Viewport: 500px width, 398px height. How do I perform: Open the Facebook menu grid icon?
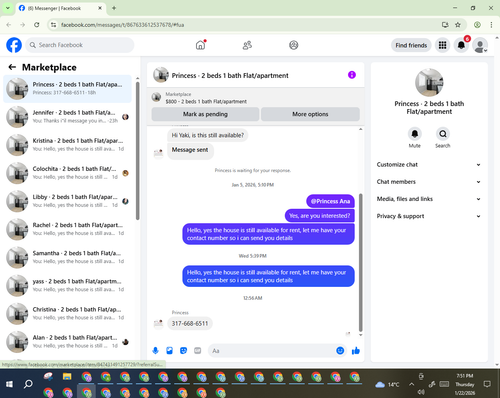coord(442,45)
